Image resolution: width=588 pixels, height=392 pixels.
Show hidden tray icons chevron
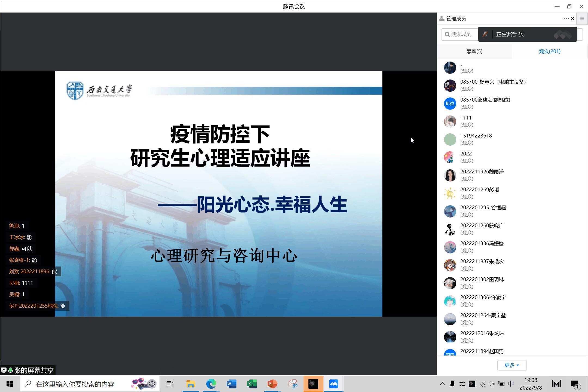tap(442, 384)
